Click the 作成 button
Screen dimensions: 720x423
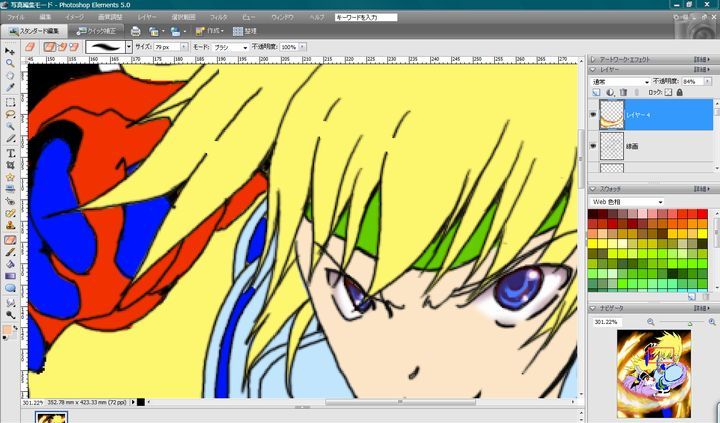coord(209,31)
